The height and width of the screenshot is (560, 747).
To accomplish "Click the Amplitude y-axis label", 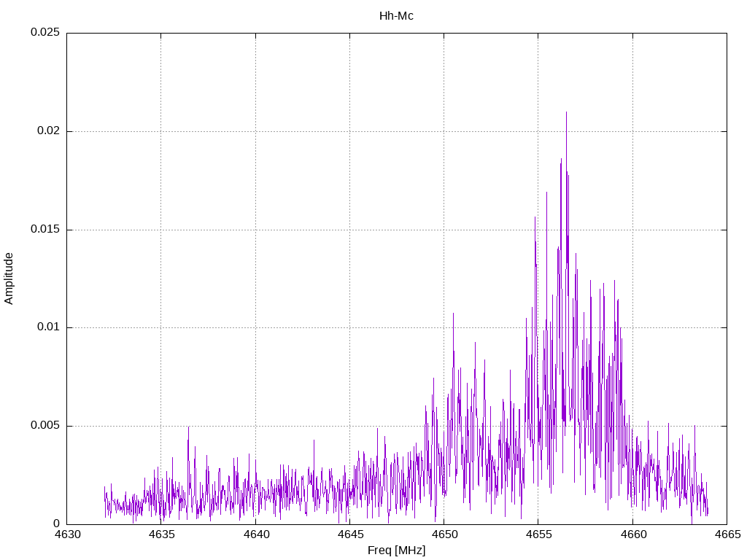I will 9,278.
